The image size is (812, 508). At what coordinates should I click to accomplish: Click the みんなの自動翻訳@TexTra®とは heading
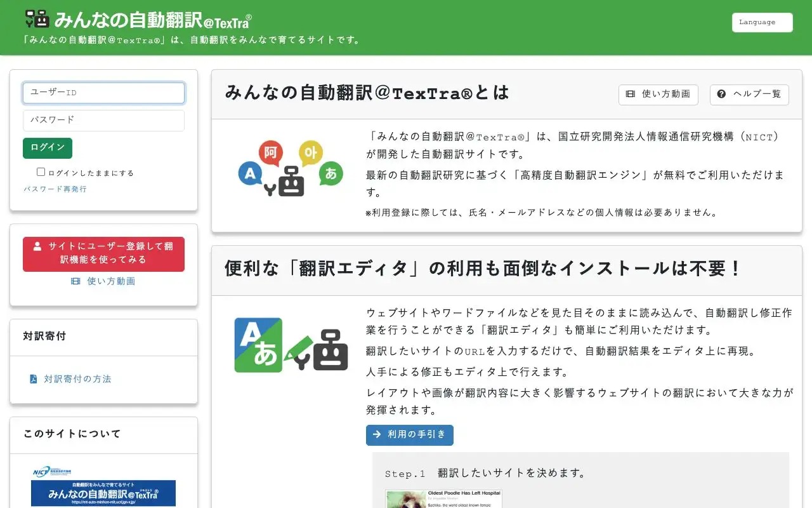[367, 93]
